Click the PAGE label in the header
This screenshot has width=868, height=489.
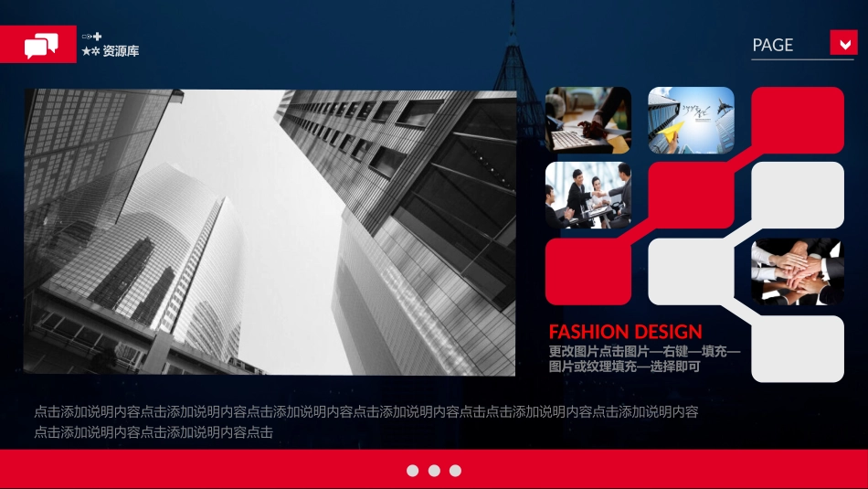[772, 45]
